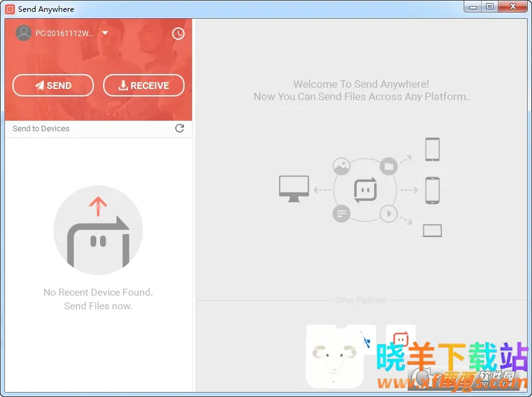Click the desktop monitor icon in the diagram
The height and width of the screenshot is (397, 532).
[294, 189]
